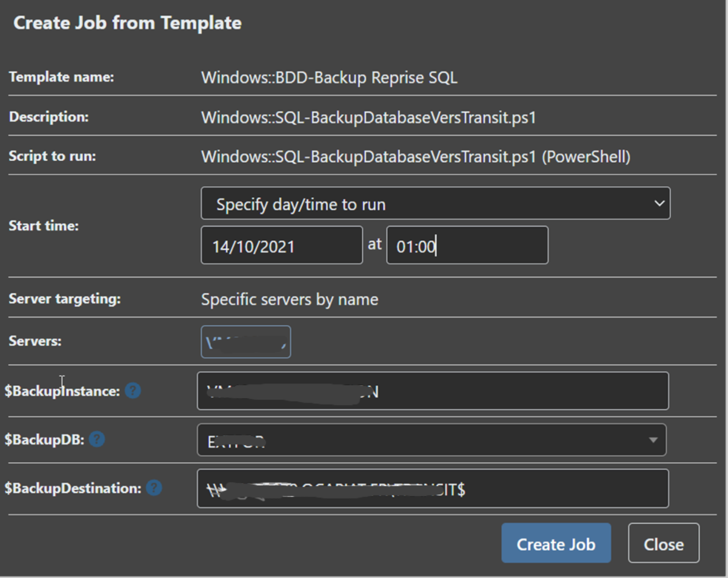Viewport: 728px width, 578px height.
Task: Click the '$BackupDestination:' label
Action: 73,488
